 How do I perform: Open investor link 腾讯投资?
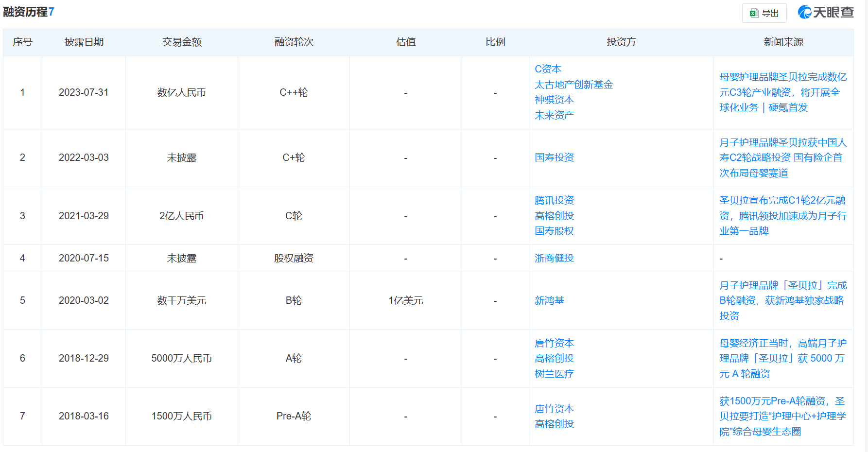(554, 200)
